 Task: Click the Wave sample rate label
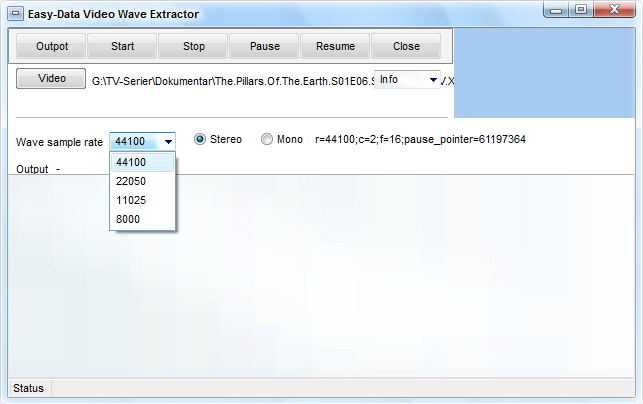(59, 142)
